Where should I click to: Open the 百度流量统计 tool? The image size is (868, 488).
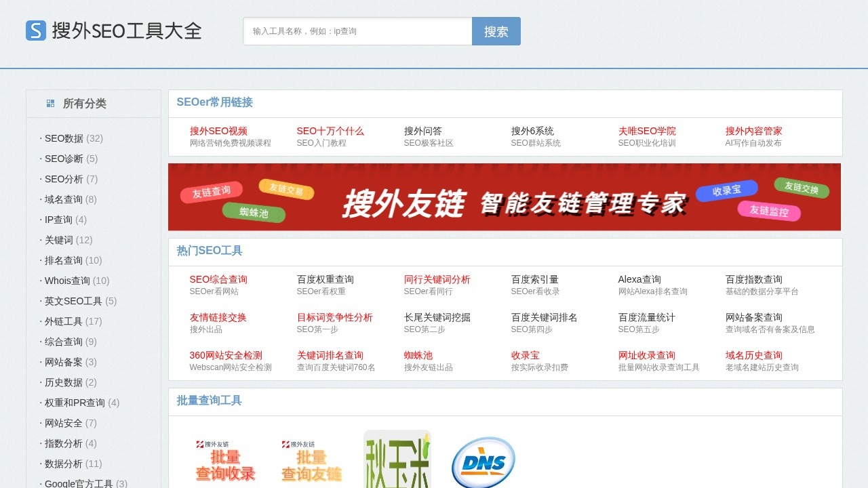point(647,317)
